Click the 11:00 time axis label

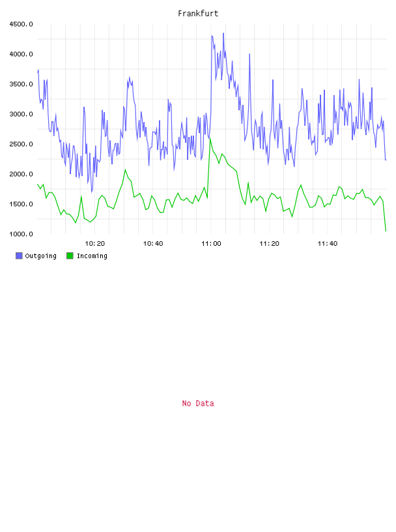coord(211,244)
